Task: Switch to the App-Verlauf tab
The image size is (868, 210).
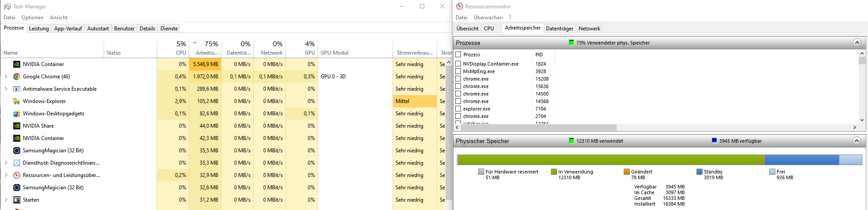Action: click(x=68, y=29)
